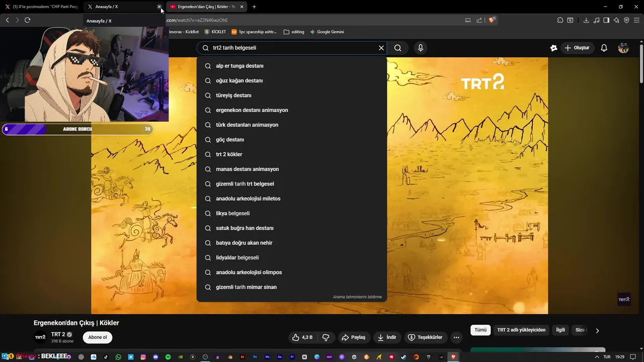Open the Brave Shields icon in address bar
644x362 pixels.
click(x=492, y=20)
